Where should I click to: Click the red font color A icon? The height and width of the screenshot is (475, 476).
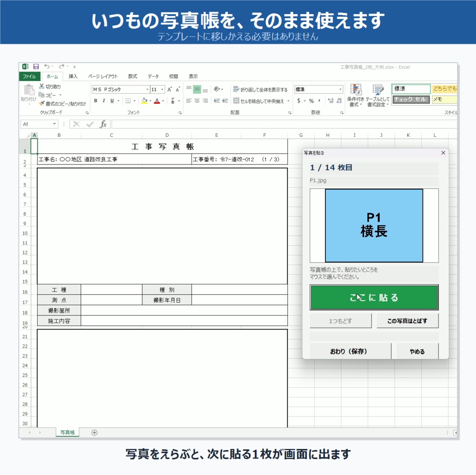157,101
